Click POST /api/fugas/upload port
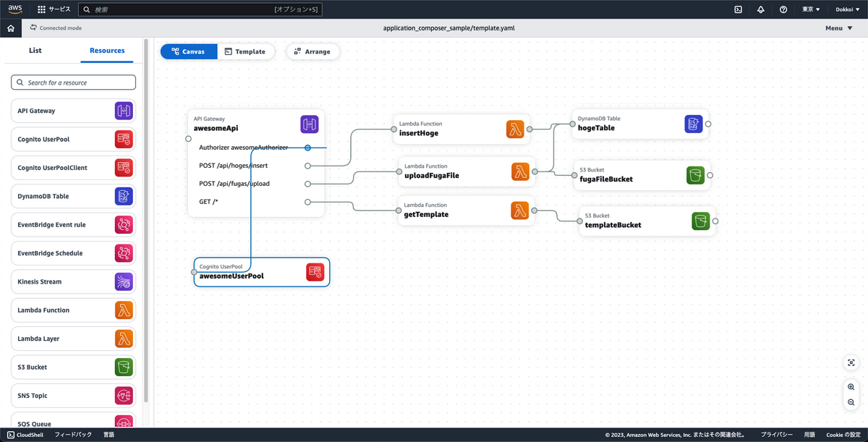This screenshot has width=868, height=442. click(x=308, y=184)
